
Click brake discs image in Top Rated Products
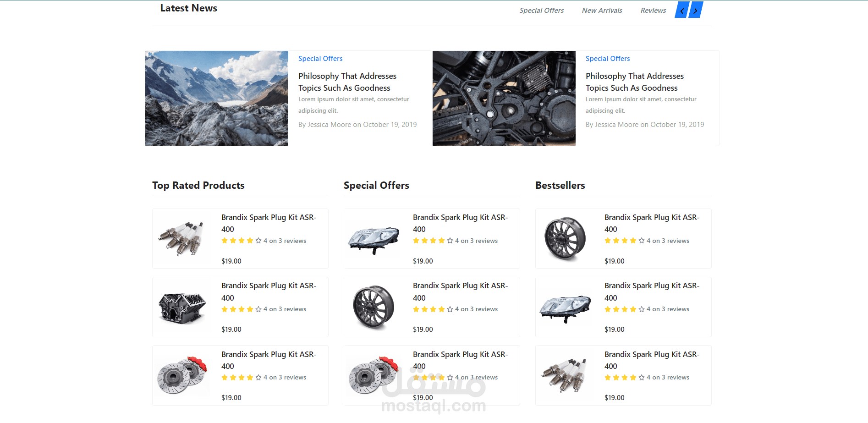181,375
